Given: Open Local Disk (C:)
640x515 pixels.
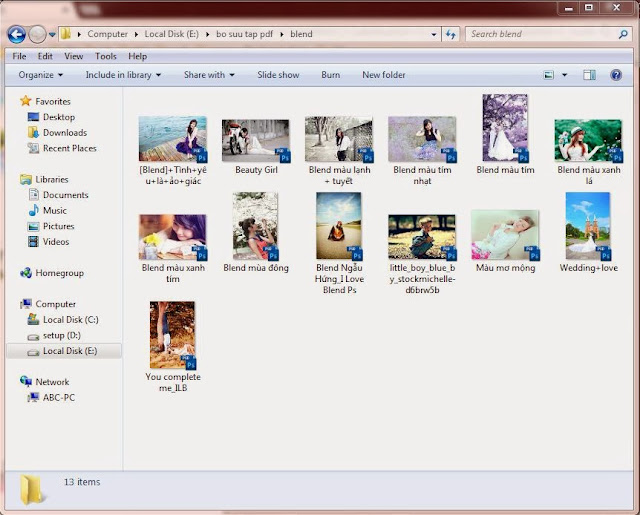Looking at the screenshot, I should [x=70, y=320].
